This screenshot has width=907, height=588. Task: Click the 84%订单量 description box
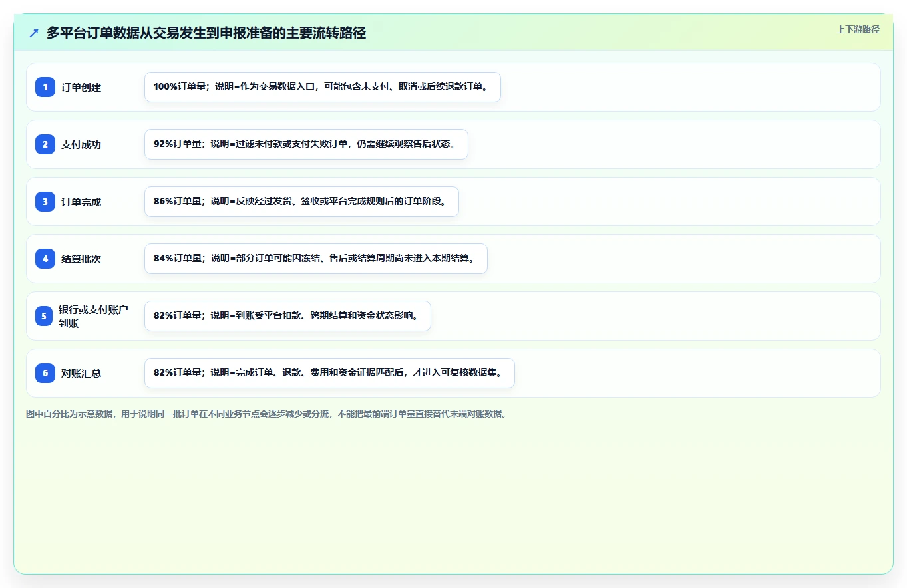(316, 259)
